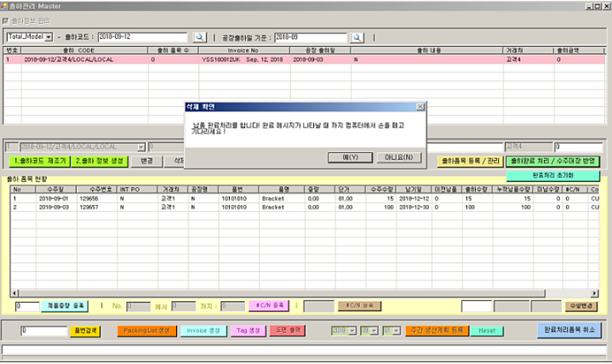Select the pink highlighted shipment row 1

point(305,60)
